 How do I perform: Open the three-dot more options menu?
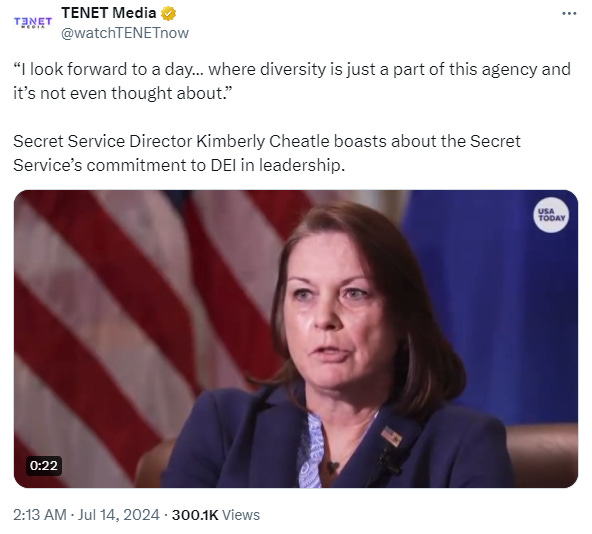[569, 14]
